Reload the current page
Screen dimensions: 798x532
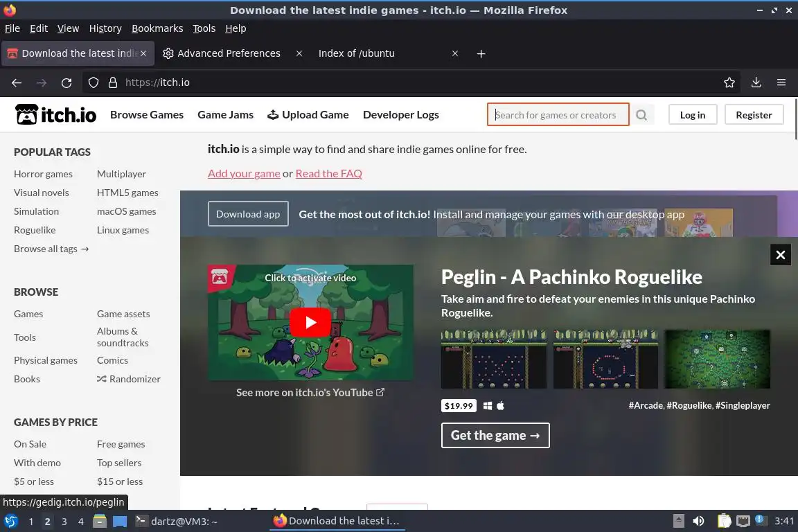tap(66, 82)
